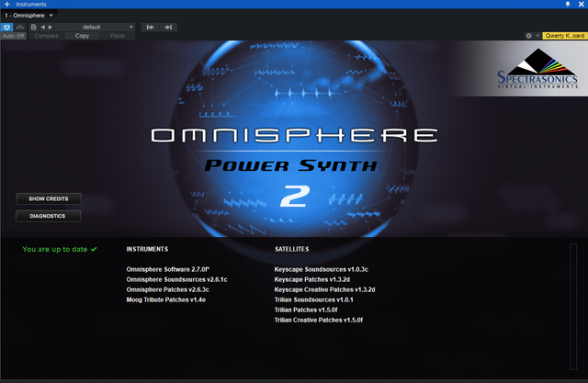Click the second arrow-to-bar routing icon

point(168,27)
